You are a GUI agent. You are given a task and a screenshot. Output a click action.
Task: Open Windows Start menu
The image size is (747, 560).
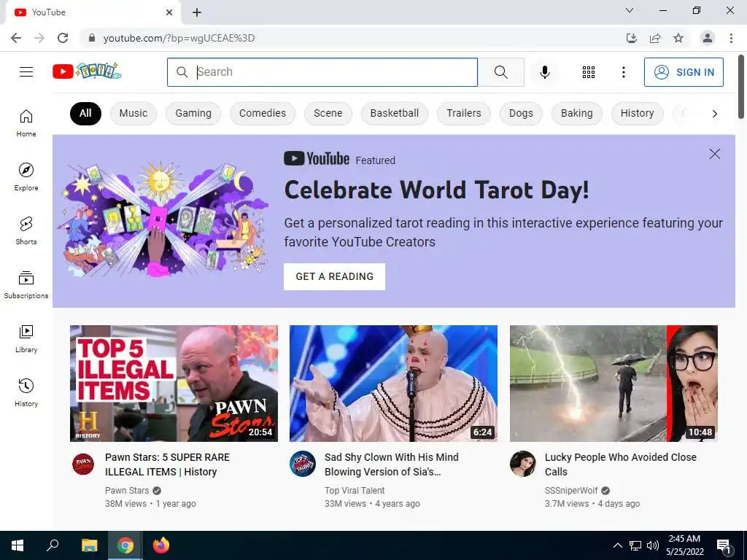(x=18, y=545)
